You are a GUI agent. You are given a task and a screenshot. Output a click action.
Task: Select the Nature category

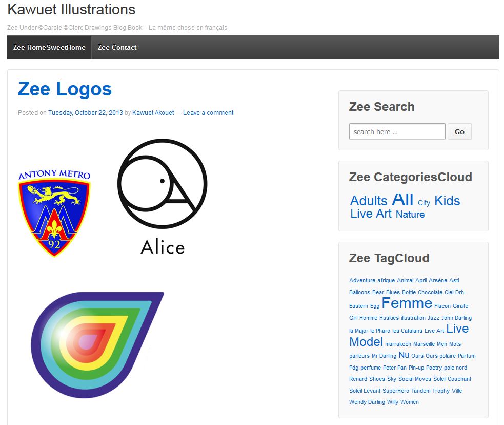pyautogui.click(x=410, y=214)
